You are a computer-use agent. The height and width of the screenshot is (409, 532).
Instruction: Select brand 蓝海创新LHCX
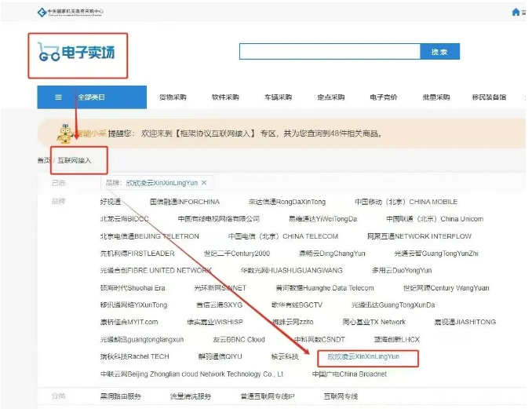point(397,340)
